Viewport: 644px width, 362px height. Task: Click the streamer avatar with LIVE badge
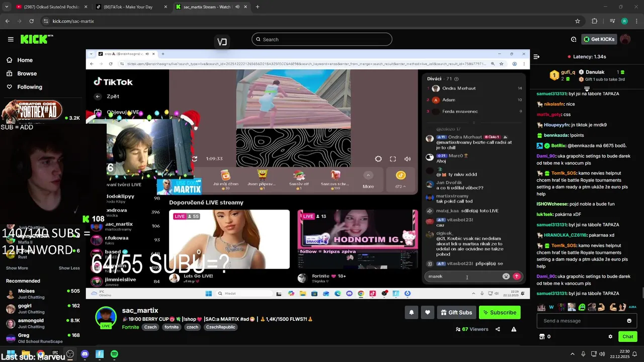tap(106, 319)
